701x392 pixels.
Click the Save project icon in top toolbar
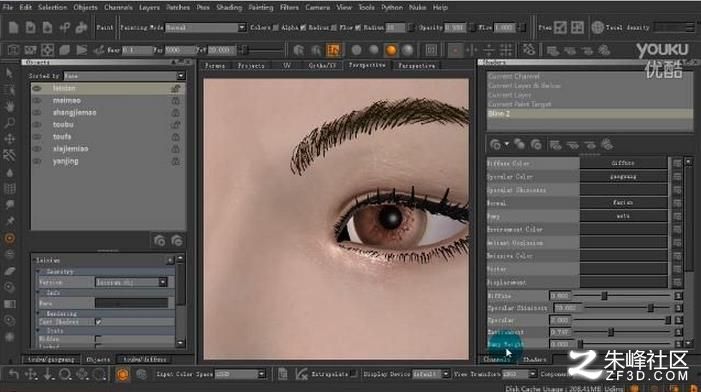[x=47, y=28]
